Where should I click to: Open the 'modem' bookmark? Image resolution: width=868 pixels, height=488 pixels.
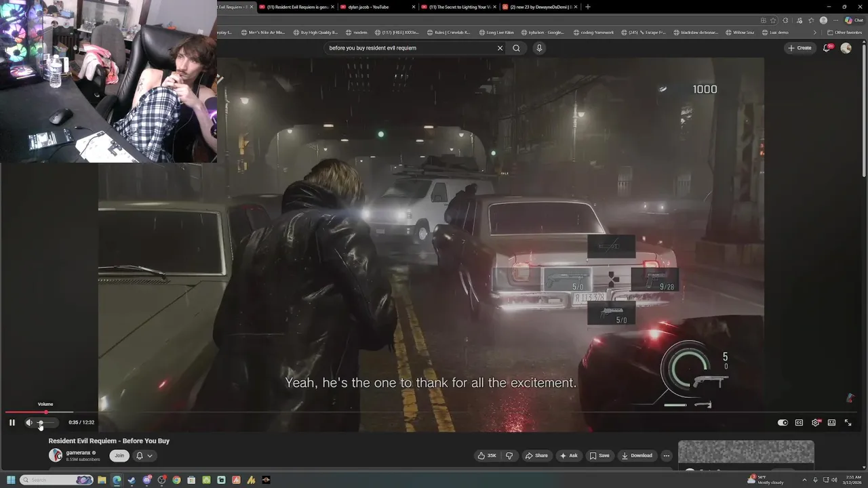[x=356, y=33]
